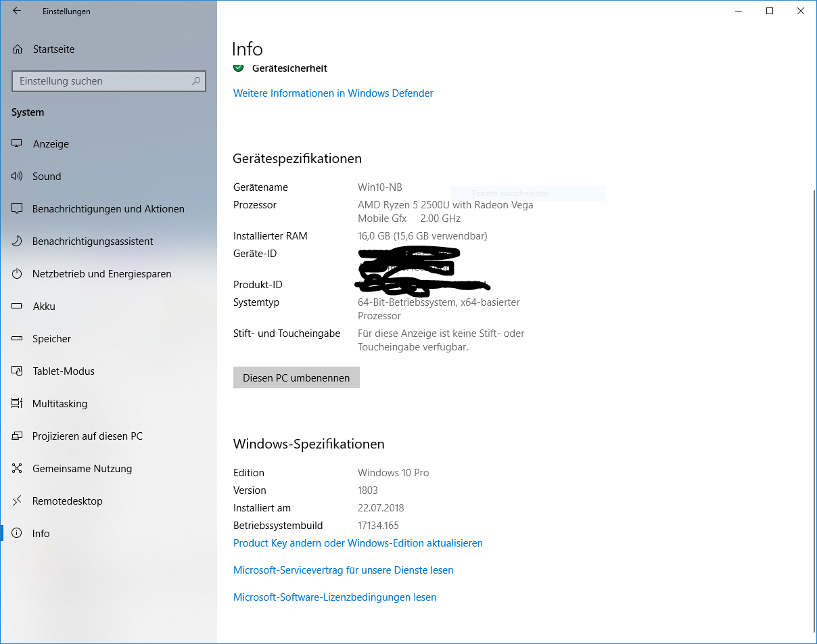The width and height of the screenshot is (817, 644).
Task: Click the Geräte-ID label
Action: (255, 254)
